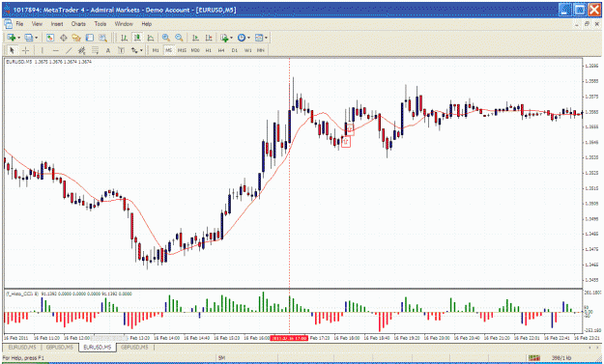Expand the Profiles dropdown arrow
This screenshot has height=364, width=604.
point(36,38)
